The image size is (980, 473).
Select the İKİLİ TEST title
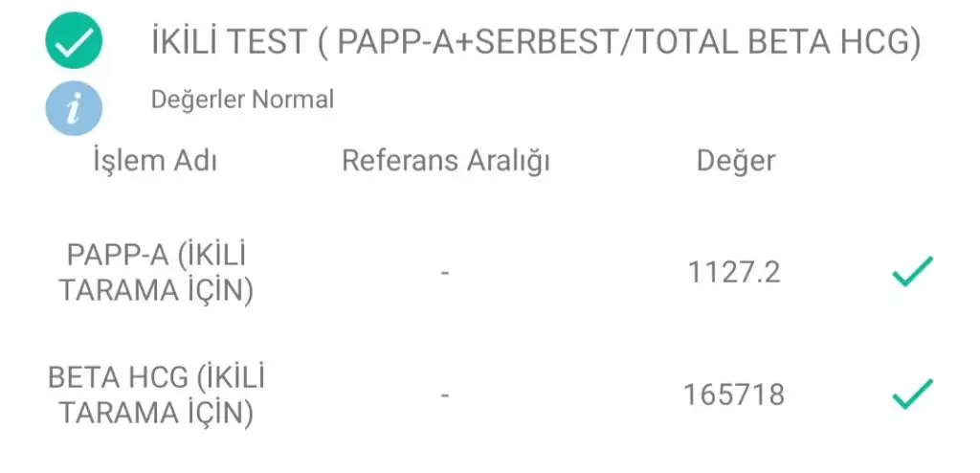click(536, 42)
